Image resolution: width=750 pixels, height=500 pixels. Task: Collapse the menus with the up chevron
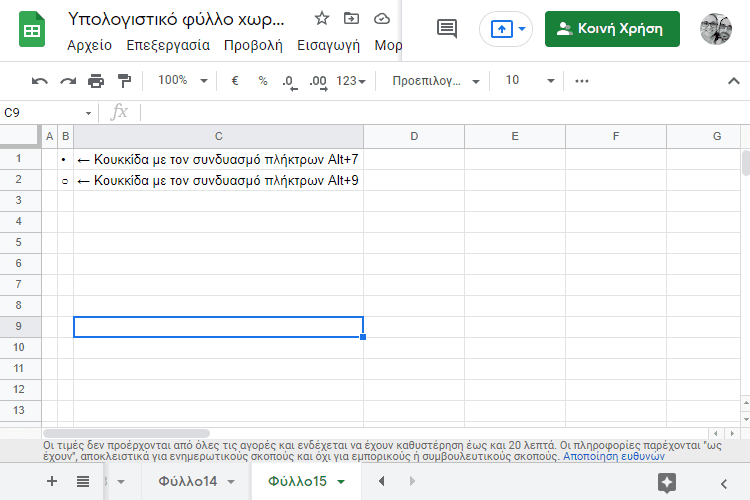click(734, 81)
